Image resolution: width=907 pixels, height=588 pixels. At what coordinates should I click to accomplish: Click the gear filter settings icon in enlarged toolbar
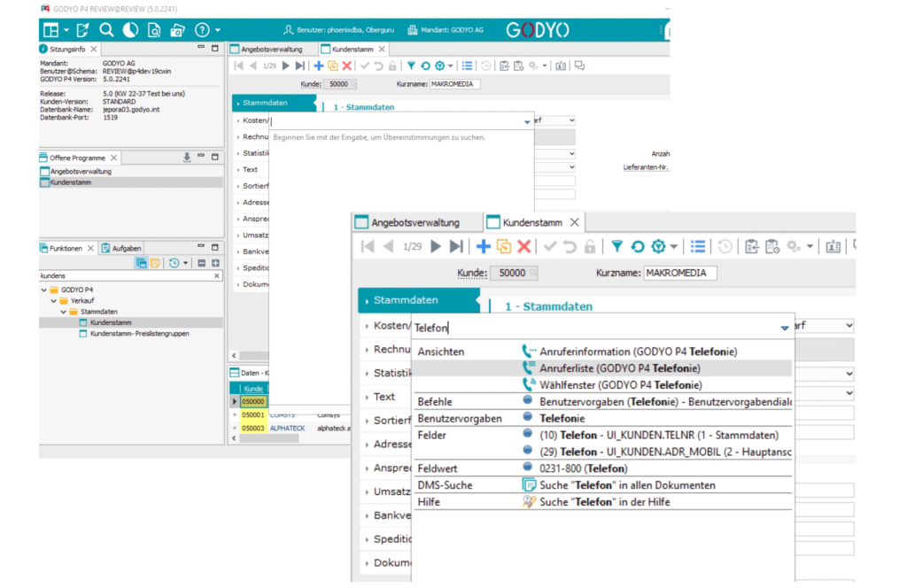click(x=658, y=247)
